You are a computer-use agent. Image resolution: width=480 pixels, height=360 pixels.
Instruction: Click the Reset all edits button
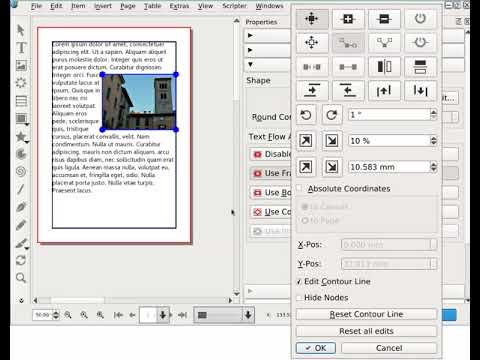[366, 331]
